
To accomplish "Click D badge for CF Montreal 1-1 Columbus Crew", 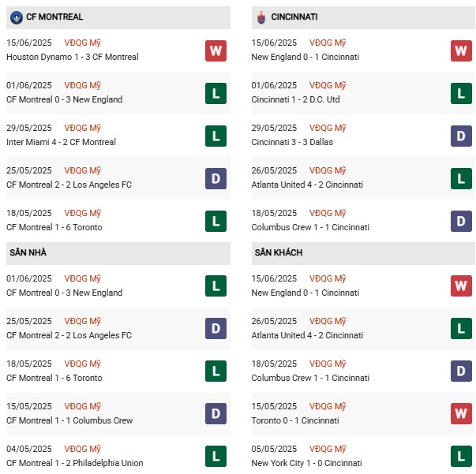I will [x=216, y=413].
